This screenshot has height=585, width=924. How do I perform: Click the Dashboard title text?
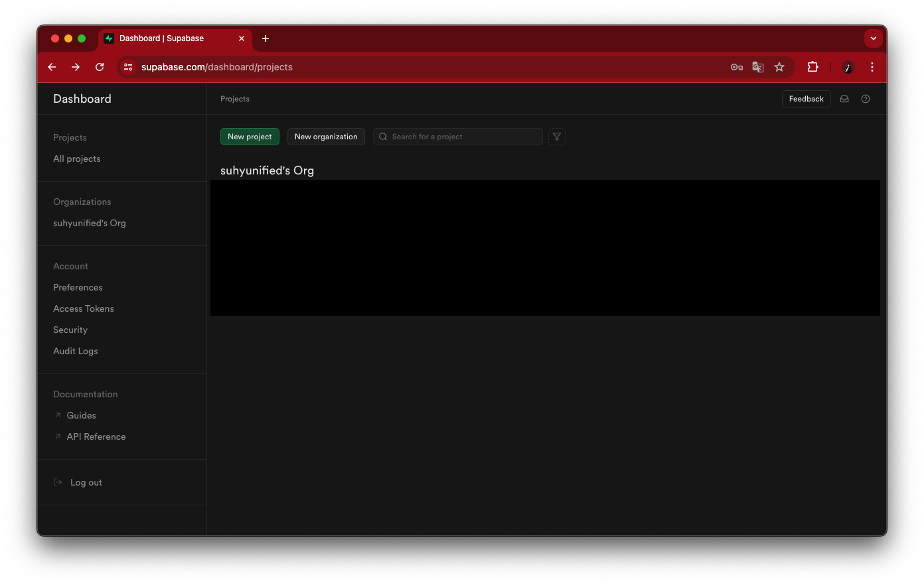coord(82,99)
